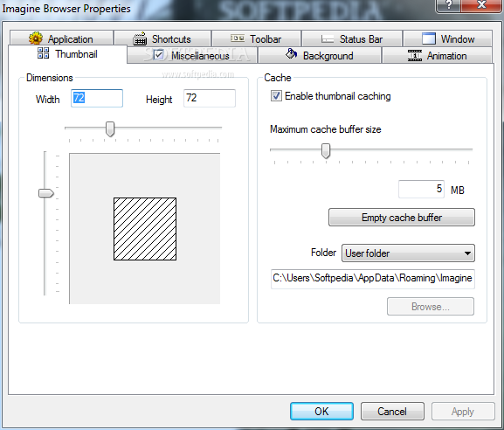Click the Width label
This screenshot has height=430, width=504.
47,100
